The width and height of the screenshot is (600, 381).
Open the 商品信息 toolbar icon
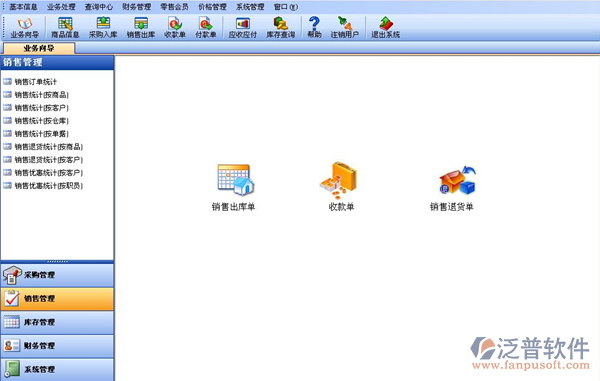[x=65, y=27]
